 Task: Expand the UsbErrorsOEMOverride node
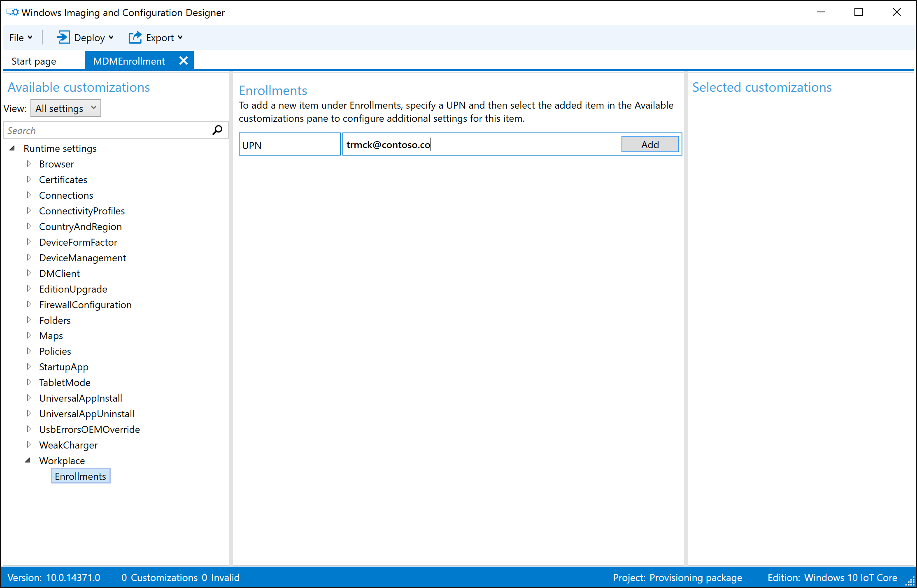pos(29,429)
